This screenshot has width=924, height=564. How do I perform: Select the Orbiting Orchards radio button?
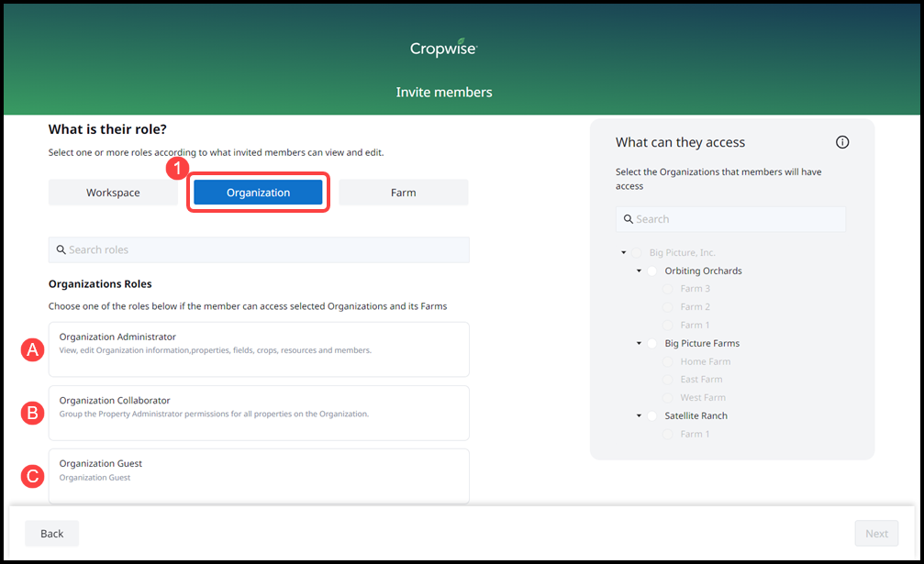point(652,271)
